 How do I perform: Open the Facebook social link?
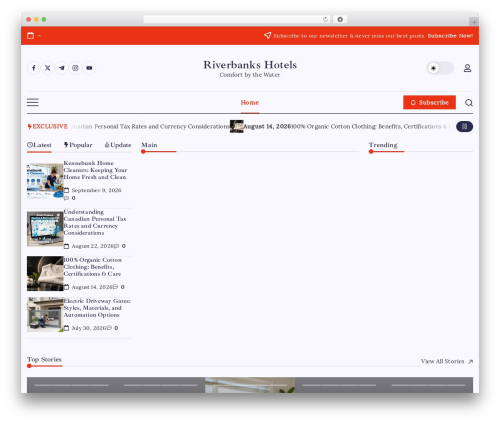tap(34, 68)
